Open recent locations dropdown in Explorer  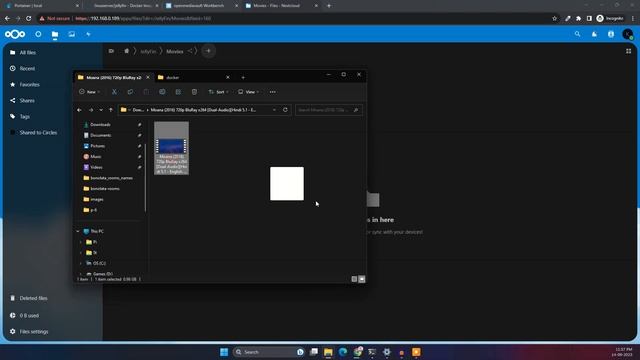[101, 110]
